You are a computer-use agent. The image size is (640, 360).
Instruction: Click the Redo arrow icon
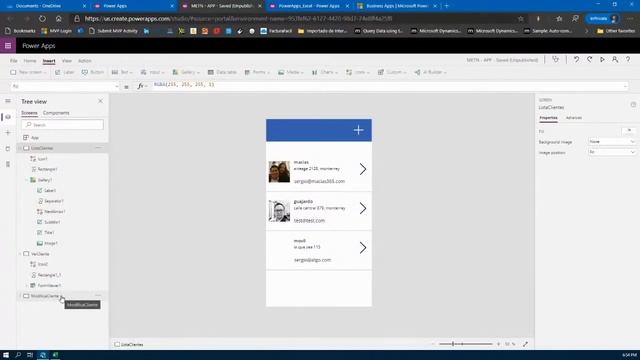coord(589,60)
